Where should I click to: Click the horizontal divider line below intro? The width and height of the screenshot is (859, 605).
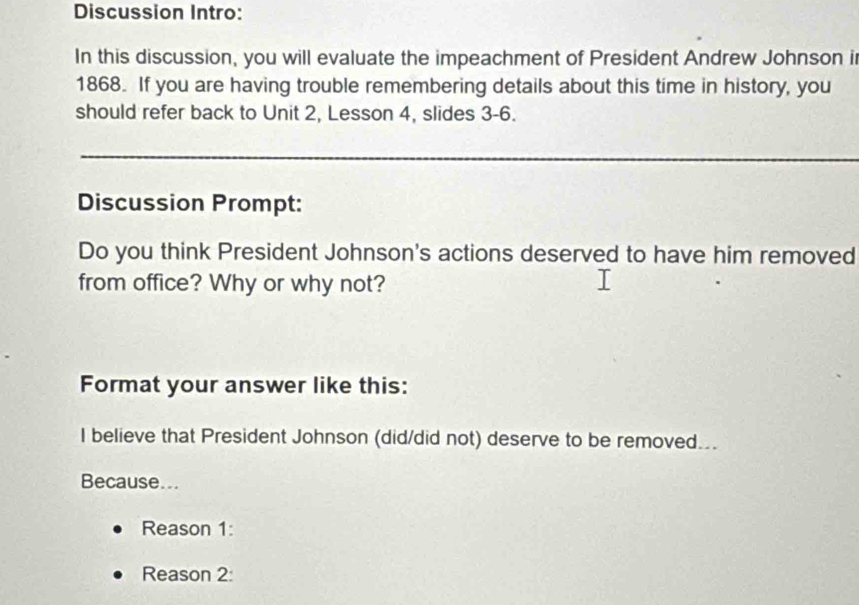pyautogui.click(x=469, y=158)
